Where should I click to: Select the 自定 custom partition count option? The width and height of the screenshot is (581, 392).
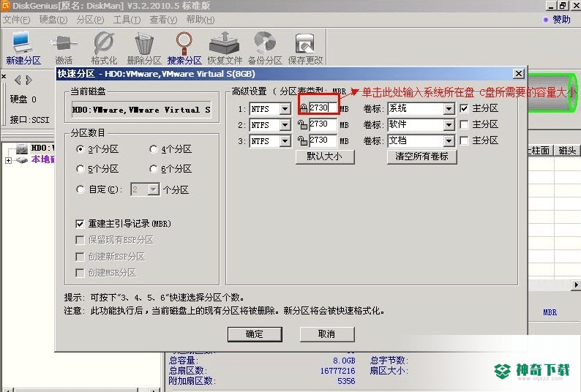click(x=80, y=189)
